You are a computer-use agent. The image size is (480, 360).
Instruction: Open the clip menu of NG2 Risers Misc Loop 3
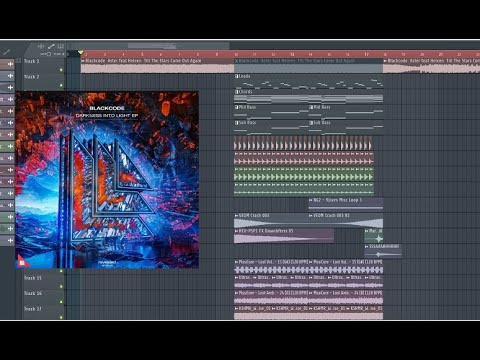click(x=311, y=200)
